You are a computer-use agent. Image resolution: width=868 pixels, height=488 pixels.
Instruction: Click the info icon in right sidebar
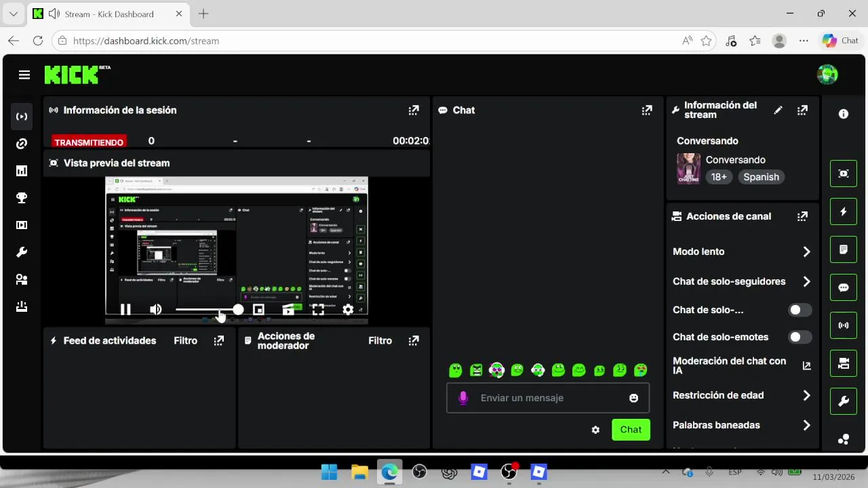point(844,114)
